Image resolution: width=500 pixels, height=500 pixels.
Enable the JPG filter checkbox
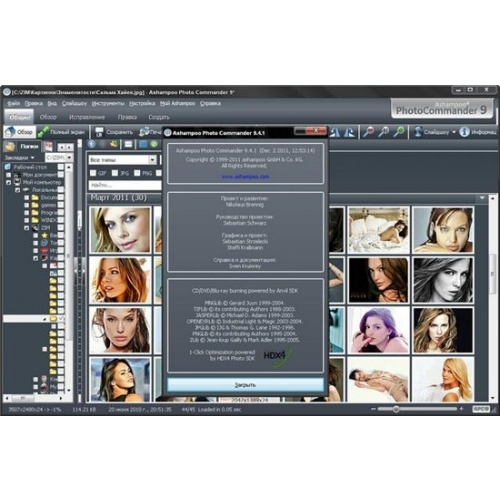[115, 173]
